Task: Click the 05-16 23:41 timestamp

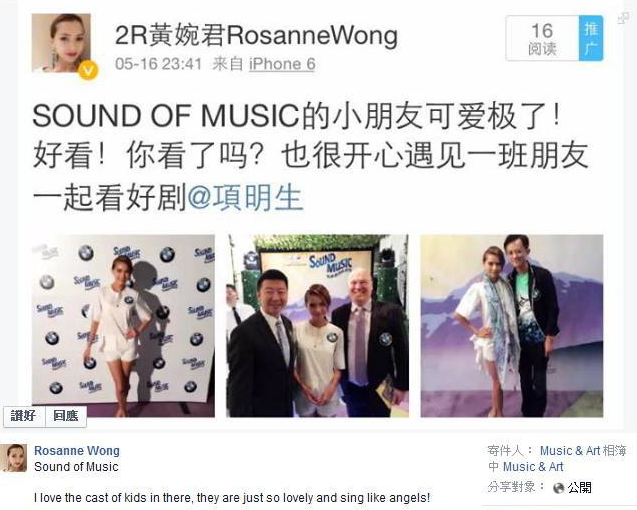Action: click(158, 64)
